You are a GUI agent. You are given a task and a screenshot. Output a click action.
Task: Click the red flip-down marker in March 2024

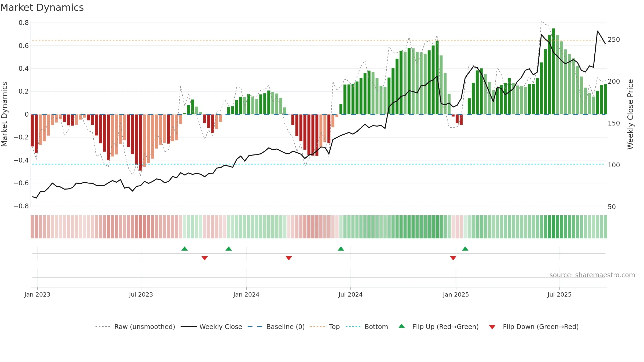[x=289, y=258]
